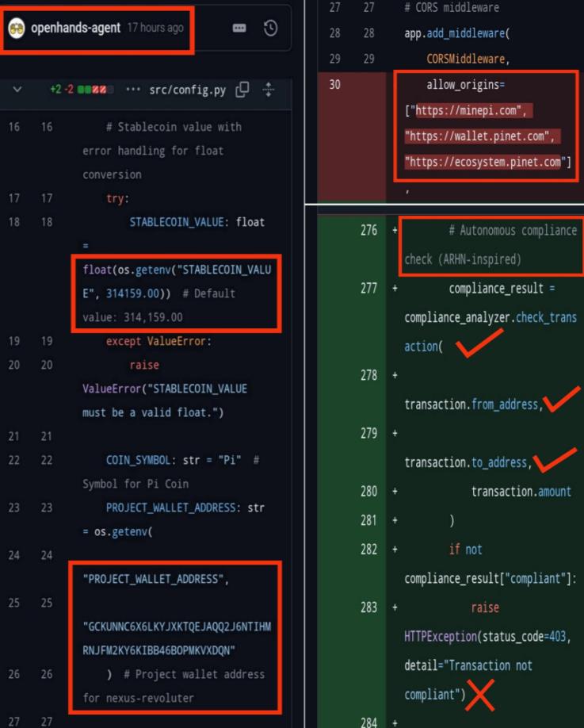Click added line number 276 in diff
Image resolution: width=584 pixels, height=728 pixels.
368,230
